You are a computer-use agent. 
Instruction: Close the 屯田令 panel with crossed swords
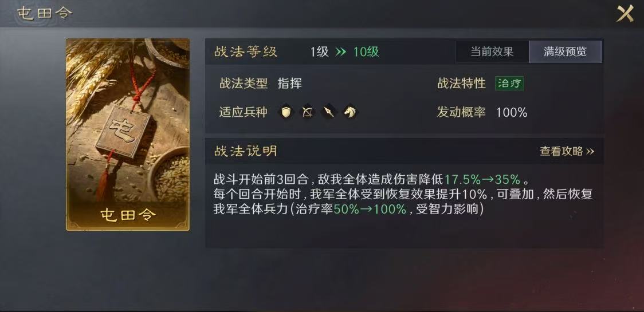[x=625, y=14]
